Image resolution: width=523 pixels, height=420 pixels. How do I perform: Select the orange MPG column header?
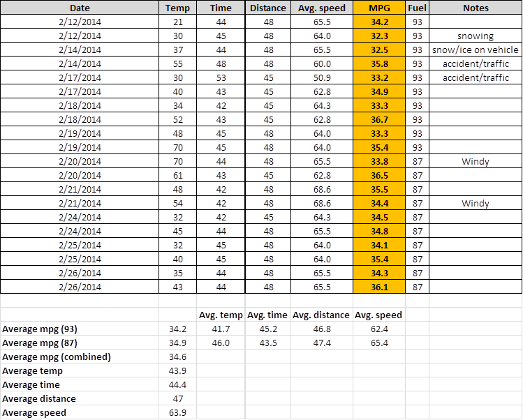379,8
